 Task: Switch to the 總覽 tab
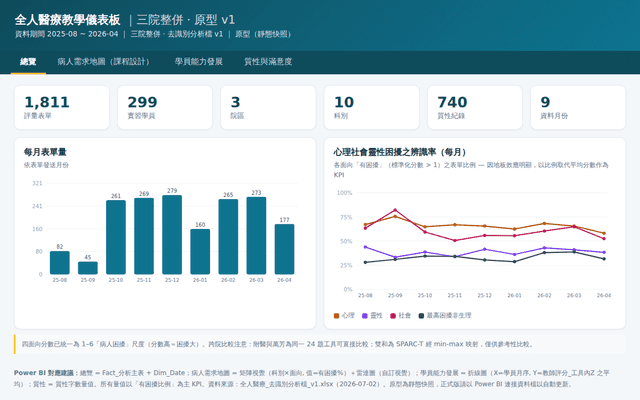point(28,62)
